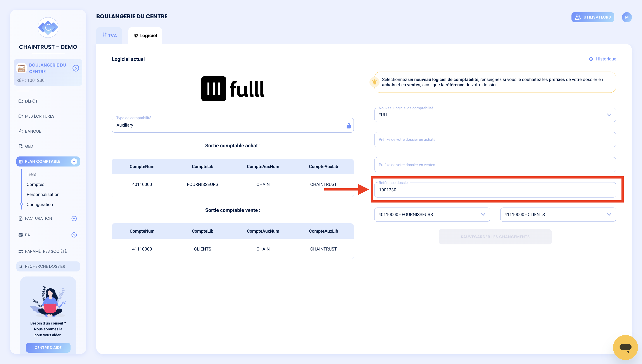642x364 pixels.
Task: Open the DÉPÔT section in sidebar
Action: point(28,101)
